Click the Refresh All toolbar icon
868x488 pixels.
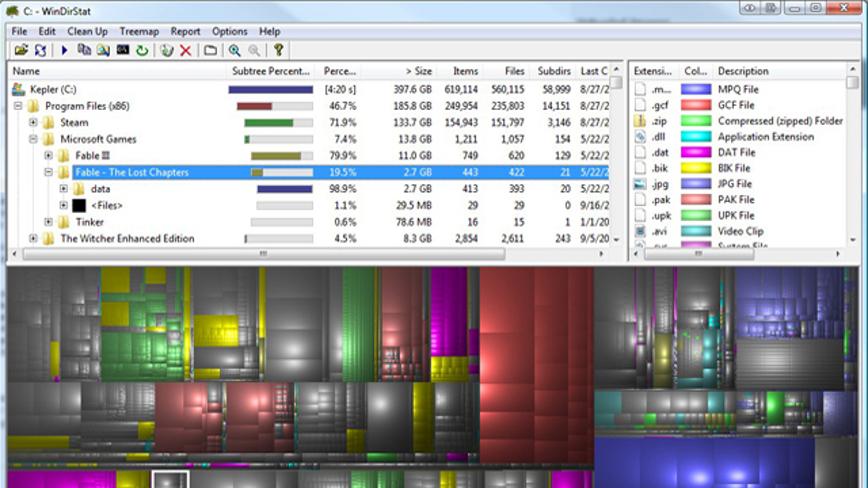40,50
